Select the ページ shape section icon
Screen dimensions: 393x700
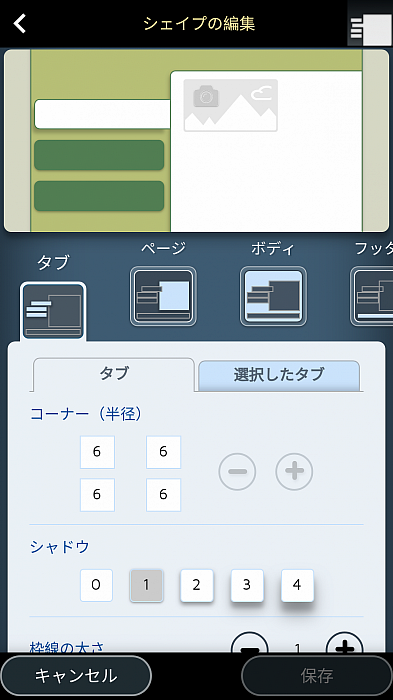point(163,296)
